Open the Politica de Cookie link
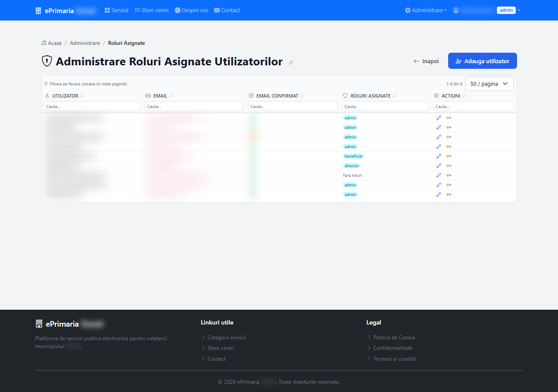 coord(394,338)
